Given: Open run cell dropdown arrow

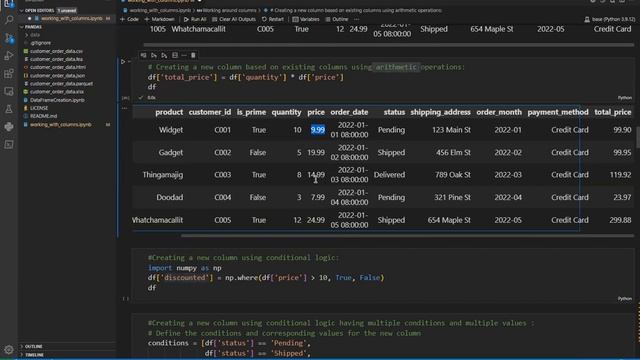Looking at the screenshot, I should (x=129, y=62).
